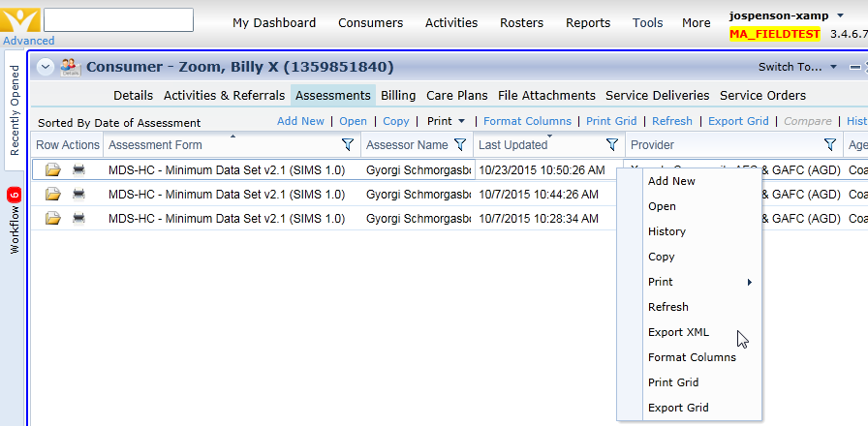Open the Service Deliveries tab
The image size is (868, 426).
657,95
